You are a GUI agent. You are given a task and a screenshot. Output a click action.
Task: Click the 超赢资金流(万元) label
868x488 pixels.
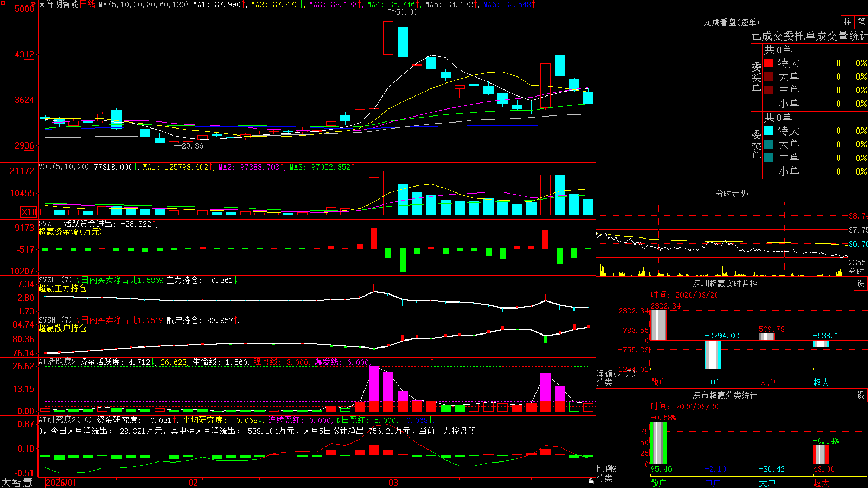(70, 232)
